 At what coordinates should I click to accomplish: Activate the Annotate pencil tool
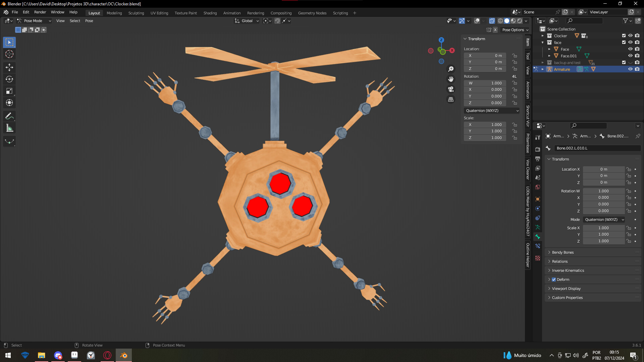click(x=9, y=116)
